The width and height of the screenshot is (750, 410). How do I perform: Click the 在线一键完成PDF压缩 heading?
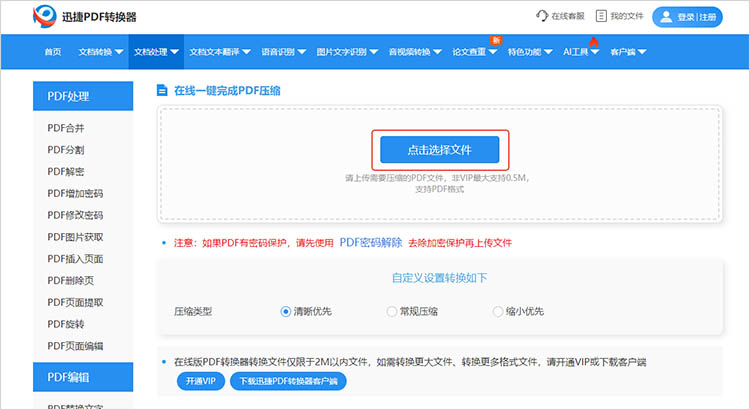coord(227,90)
